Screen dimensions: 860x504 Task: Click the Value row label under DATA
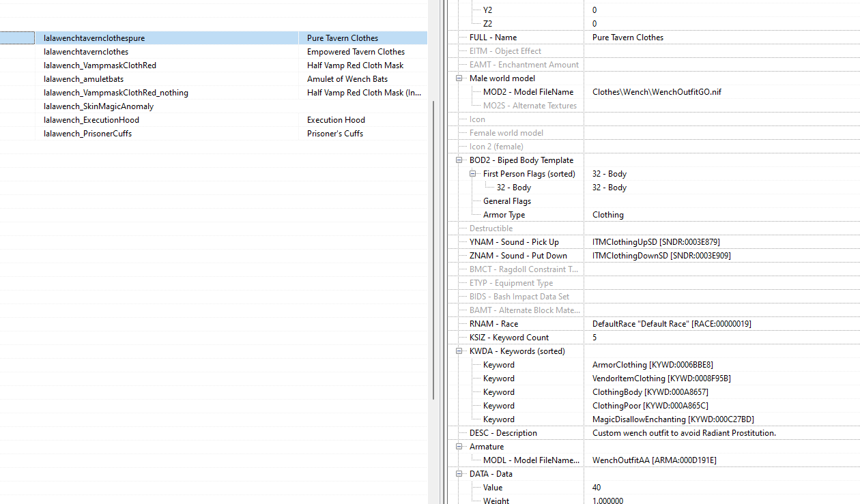coord(493,488)
